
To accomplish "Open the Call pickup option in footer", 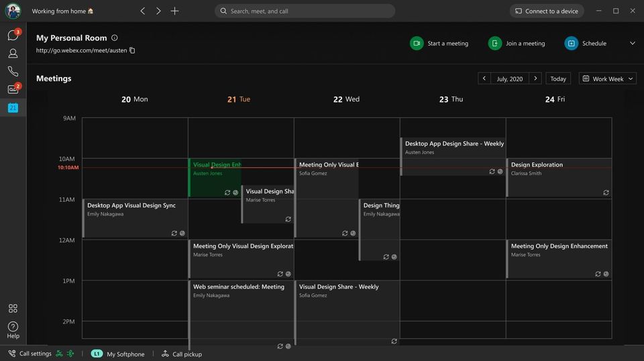I will point(182,354).
